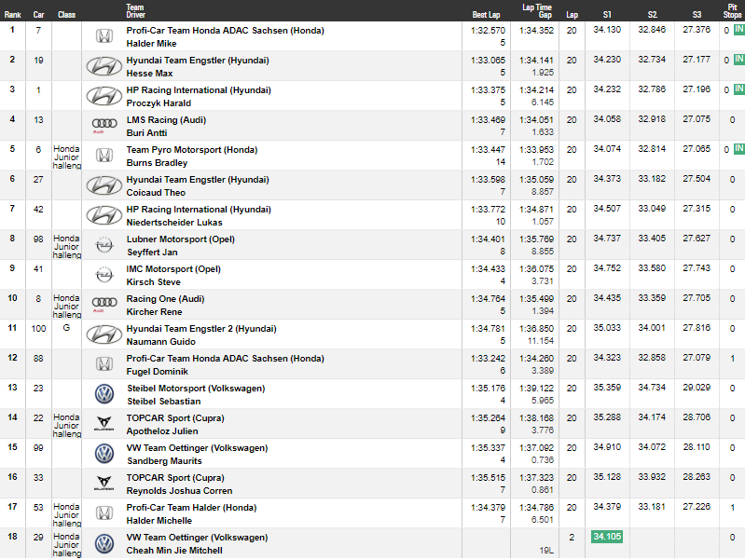Click the Lap Time Gap column header
The width and height of the screenshot is (745, 560).
pos(537,11)
